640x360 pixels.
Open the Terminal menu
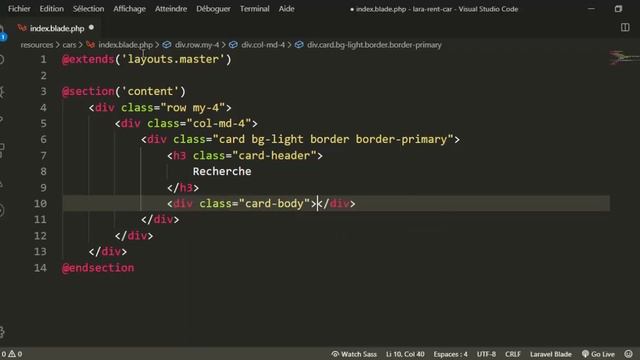point(254,9)
